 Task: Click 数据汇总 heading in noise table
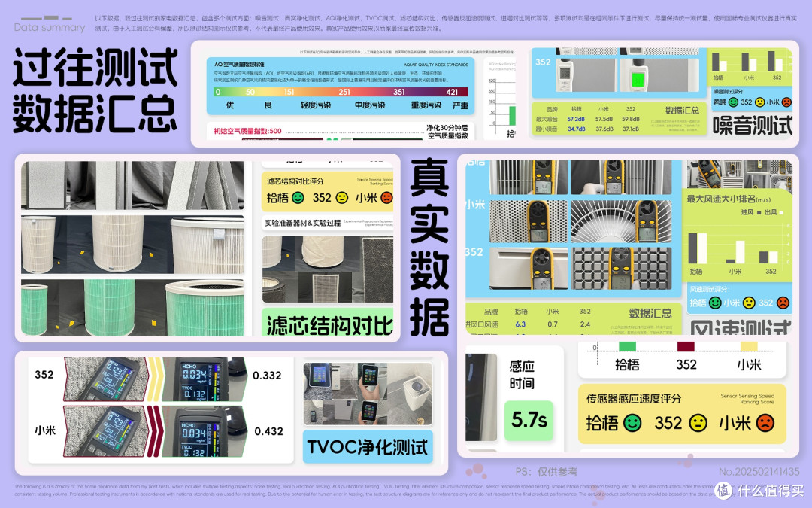point(682,111)
